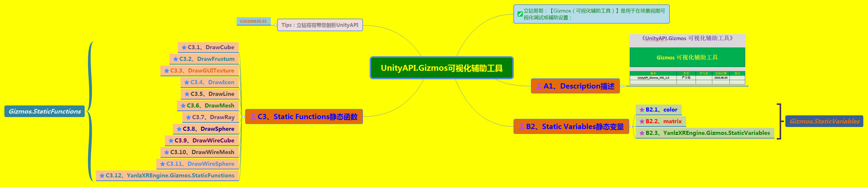Click the UnityAPI.Gizmos title link in thumbnail
Image resolution: width=868 pixels, height=187 pixels.
tap(688, 38)
